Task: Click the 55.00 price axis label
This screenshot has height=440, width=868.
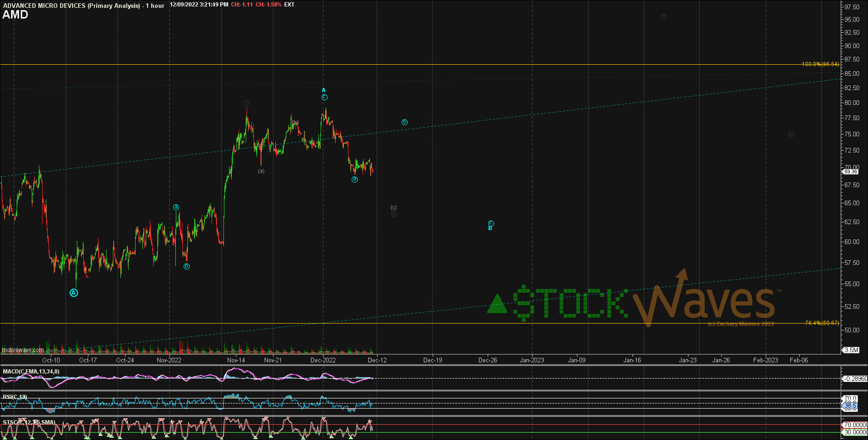Action: [x=852, y=284]
